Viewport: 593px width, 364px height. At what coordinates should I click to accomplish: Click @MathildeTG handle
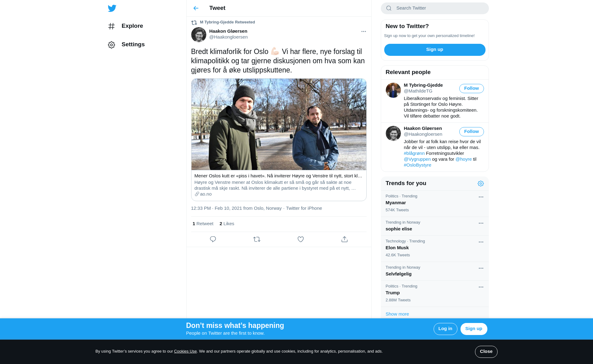pyautogui.click(x=418, y=91)
